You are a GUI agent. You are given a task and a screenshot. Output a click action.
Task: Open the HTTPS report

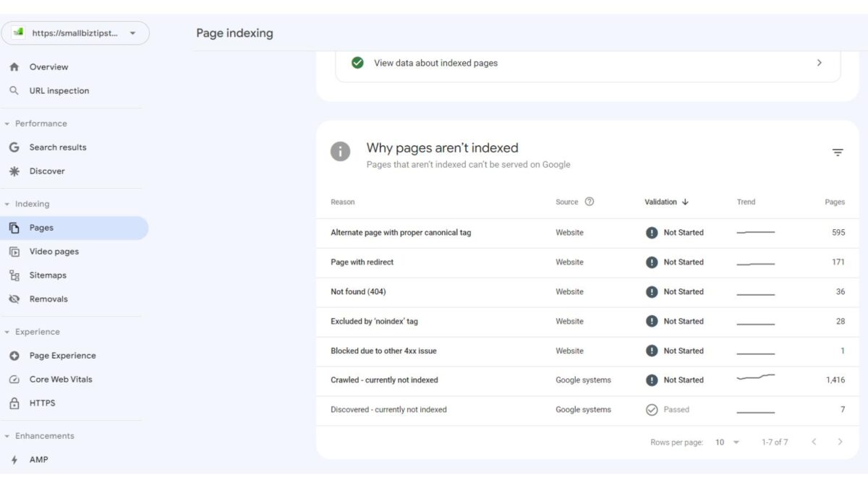(42, 403)
